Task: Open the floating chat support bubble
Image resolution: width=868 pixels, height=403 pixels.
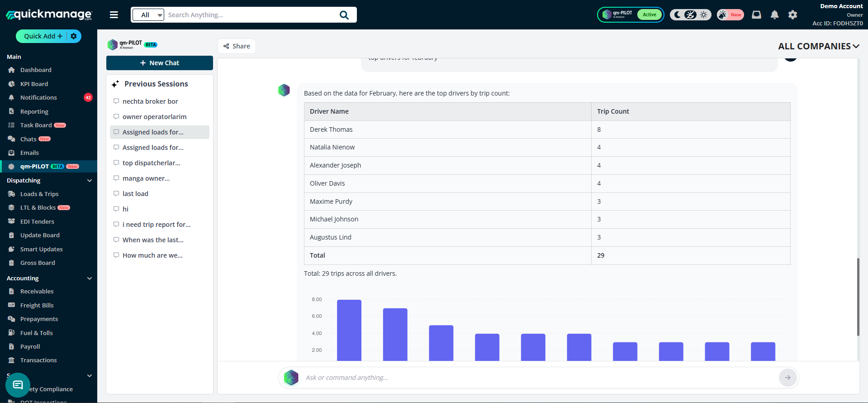Action: tap(18, 385)
